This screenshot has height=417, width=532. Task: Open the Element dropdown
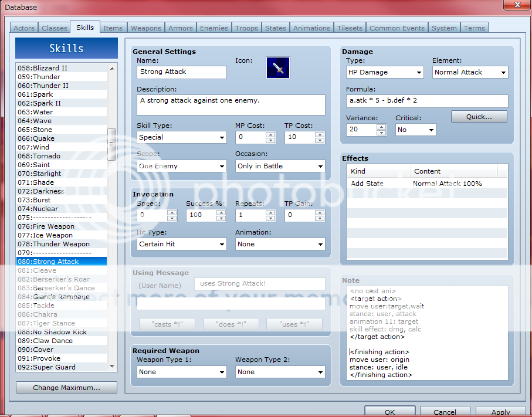pos(470,72)
